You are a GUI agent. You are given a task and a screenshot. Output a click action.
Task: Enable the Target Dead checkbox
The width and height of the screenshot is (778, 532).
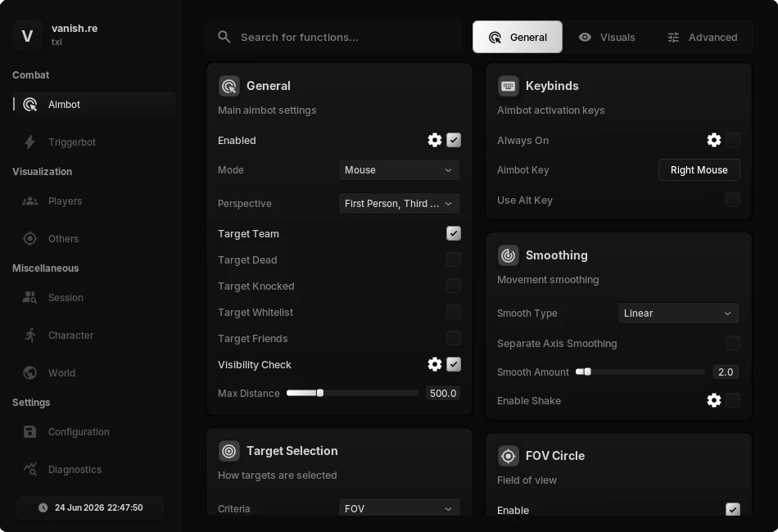pyautogui.click(x=454, y=259)
